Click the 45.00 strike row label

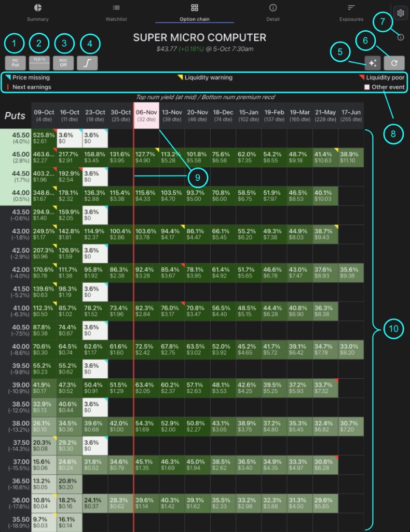click(x=16, y=157)
